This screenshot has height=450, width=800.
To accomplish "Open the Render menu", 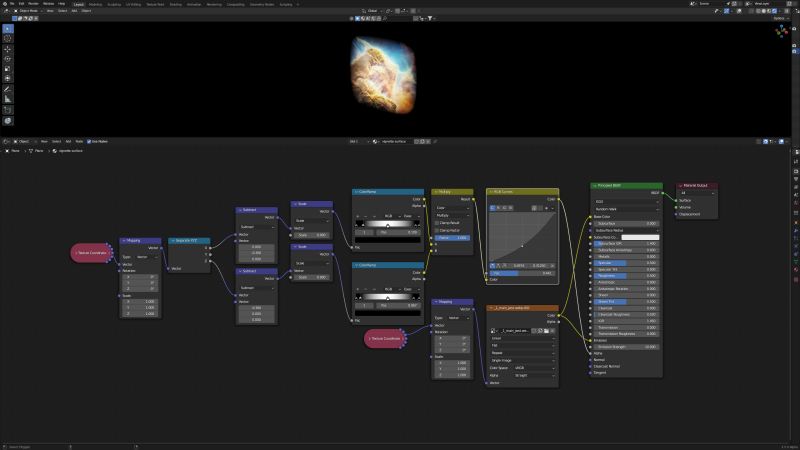I will coord(33,4).
